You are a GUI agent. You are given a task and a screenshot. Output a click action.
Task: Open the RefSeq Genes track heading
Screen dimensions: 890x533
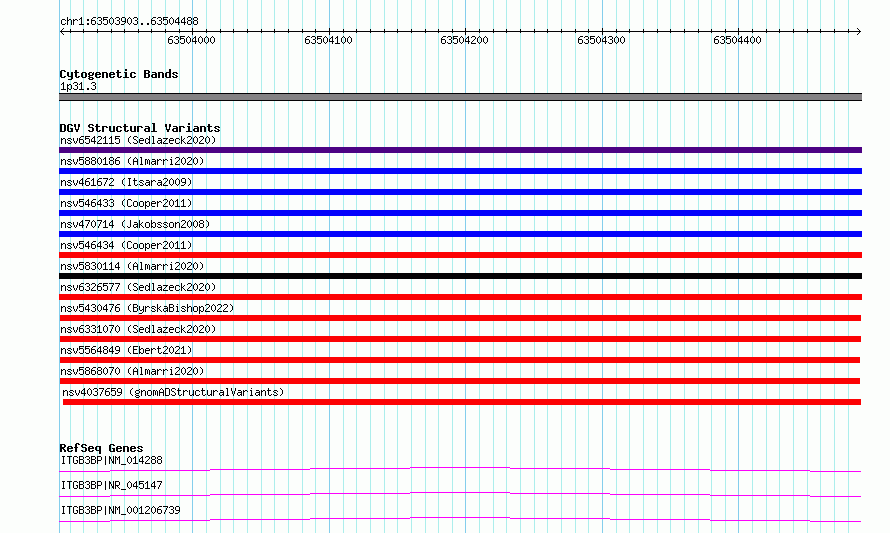point(101,448)
